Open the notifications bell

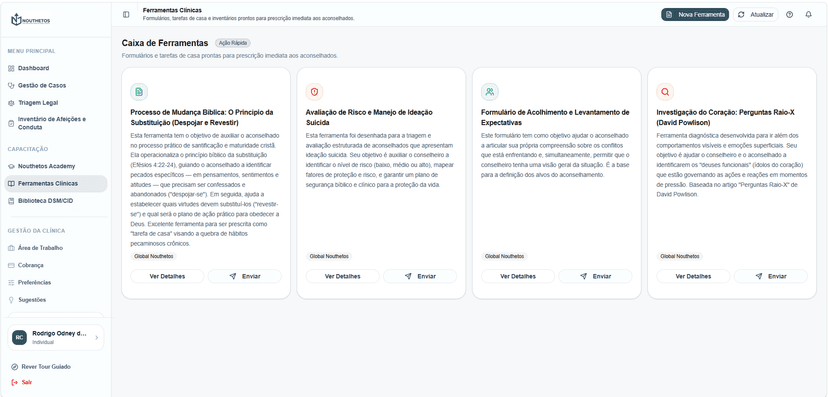coord(808,15)
